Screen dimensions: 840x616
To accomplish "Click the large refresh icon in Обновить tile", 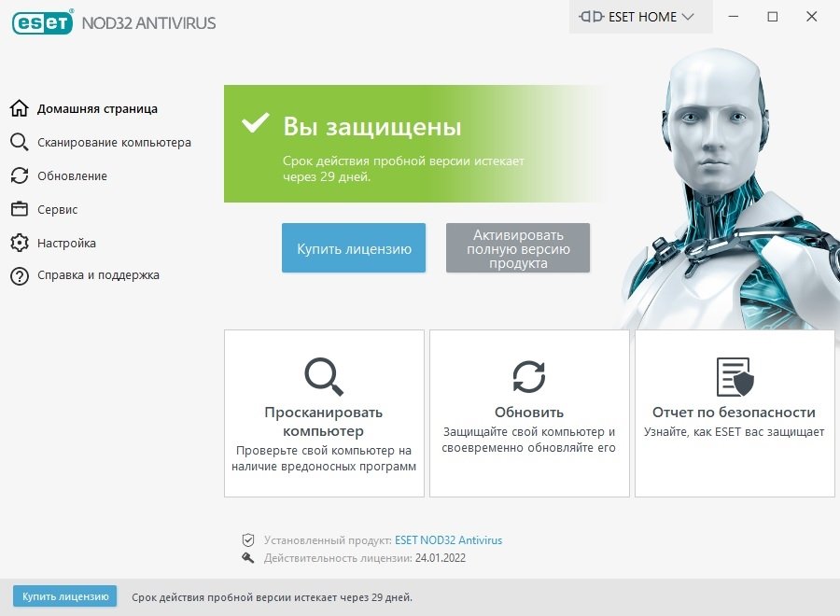I will click(529, 376).
